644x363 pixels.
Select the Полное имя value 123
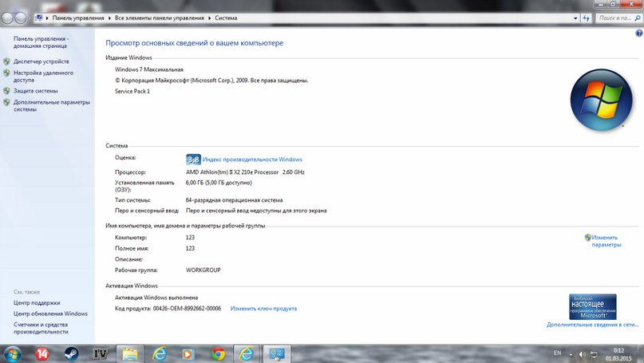190,248
